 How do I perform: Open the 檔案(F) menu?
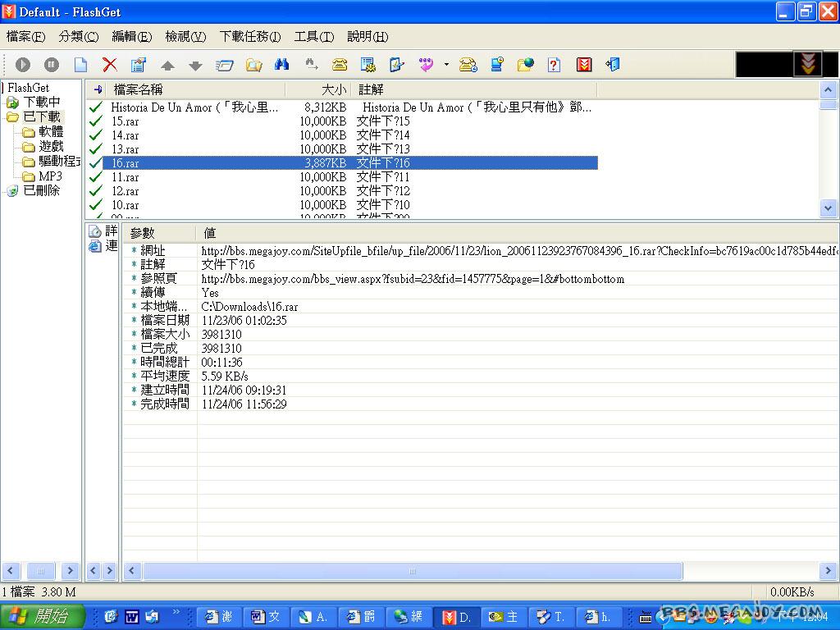[25, 36]
